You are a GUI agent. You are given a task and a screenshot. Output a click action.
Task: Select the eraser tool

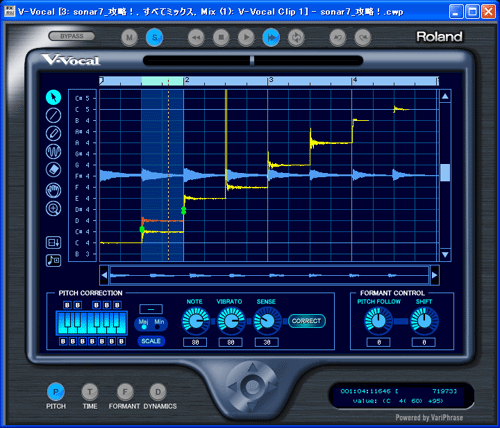[53, 169]
